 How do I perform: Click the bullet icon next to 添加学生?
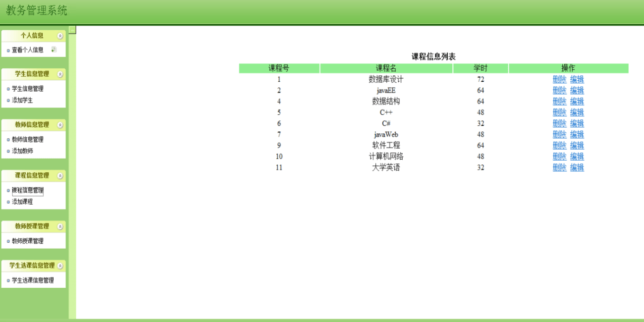[7, 100]
